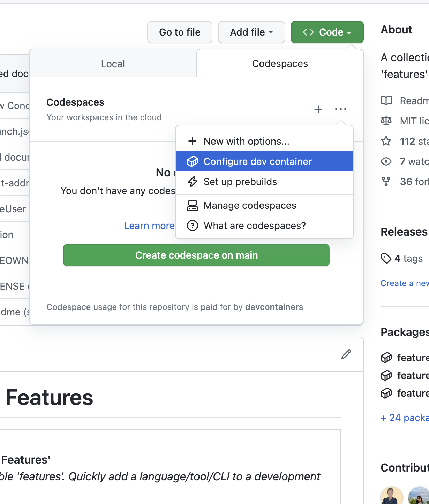Click Create codespace on main button
Viewport: 429px width, 504px height.
196,255
